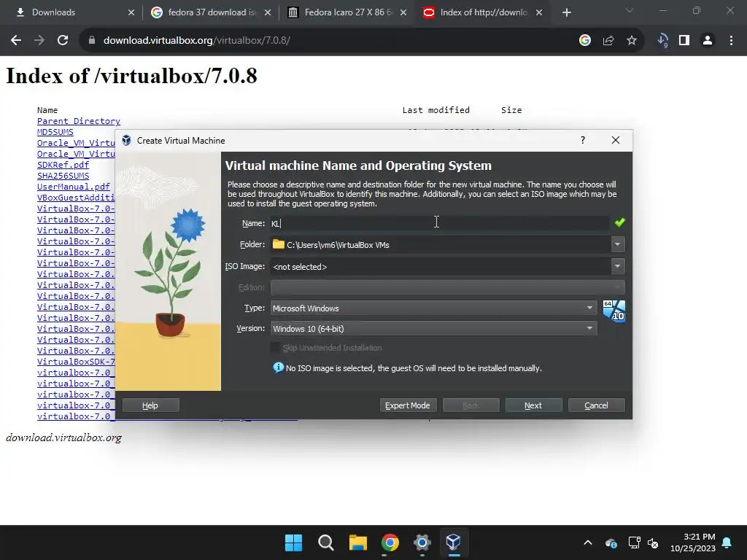Image resolution: width=747 pixels, height=560 pixels.
Task: Click the notification bell in taskbar
Action: coord(727,542)
